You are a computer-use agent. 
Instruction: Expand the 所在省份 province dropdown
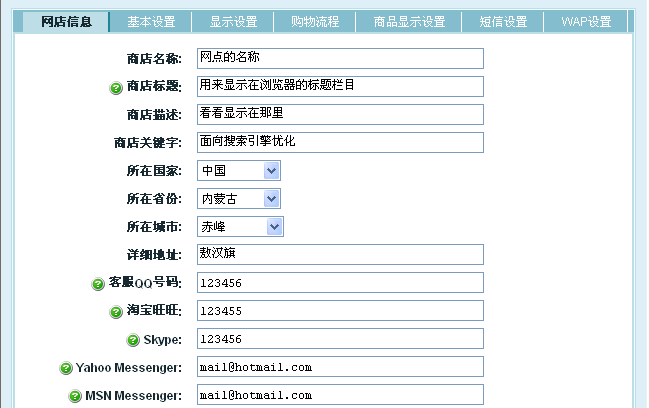click(239, 199)
